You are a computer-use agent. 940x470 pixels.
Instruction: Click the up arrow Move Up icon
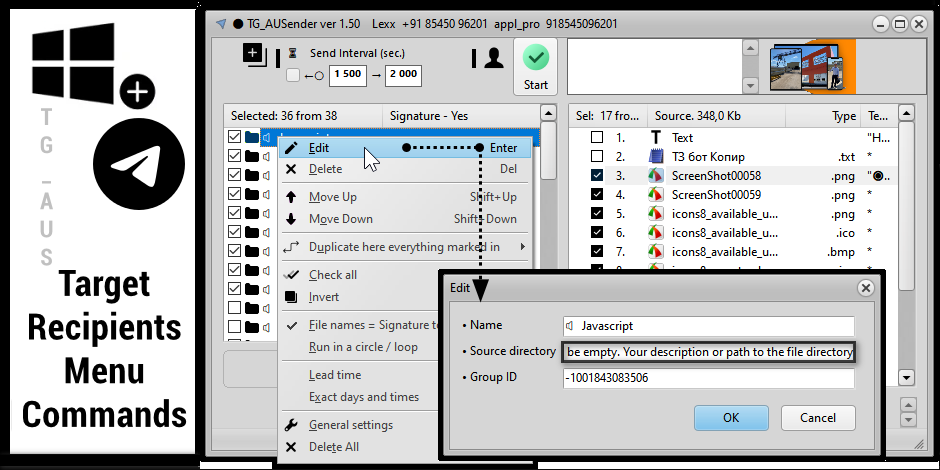point(291,197)
